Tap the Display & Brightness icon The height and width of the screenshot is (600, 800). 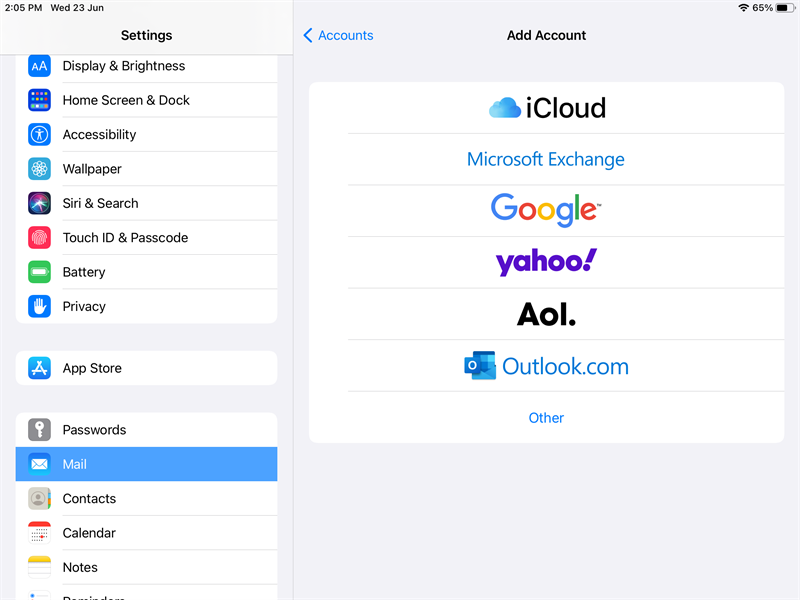click(39, 66)
